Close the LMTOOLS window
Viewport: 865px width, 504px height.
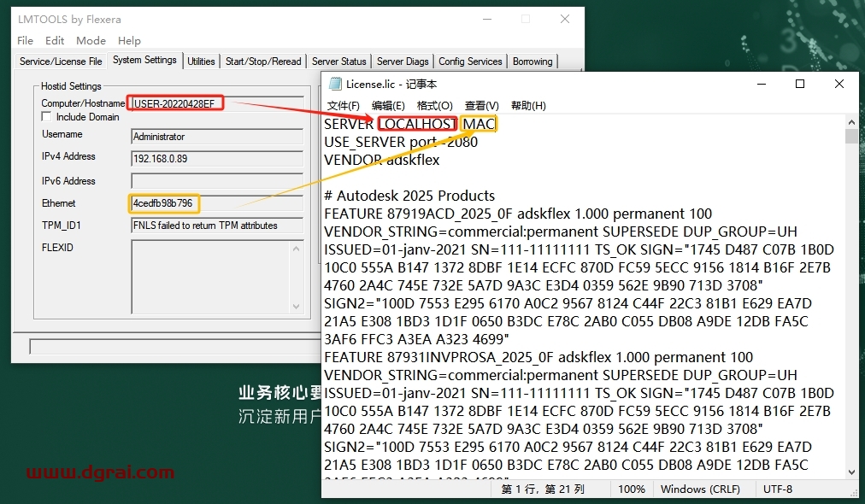coord(565,20)
